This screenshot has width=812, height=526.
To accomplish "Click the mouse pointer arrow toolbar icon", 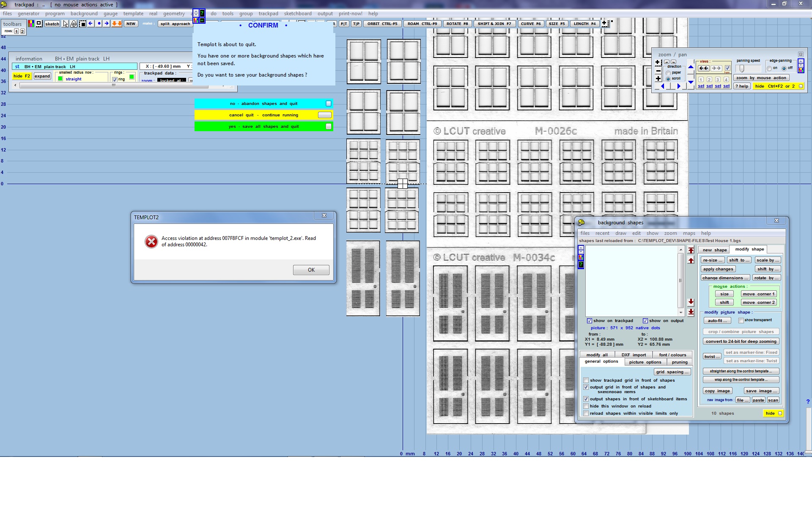I will (x=65, y=24).
